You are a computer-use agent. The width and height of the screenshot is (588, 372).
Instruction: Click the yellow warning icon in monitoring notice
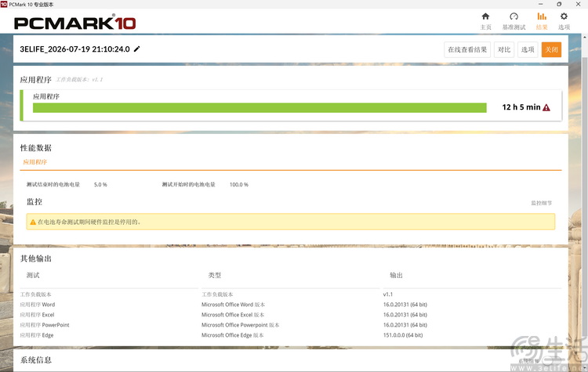(33, 222)
